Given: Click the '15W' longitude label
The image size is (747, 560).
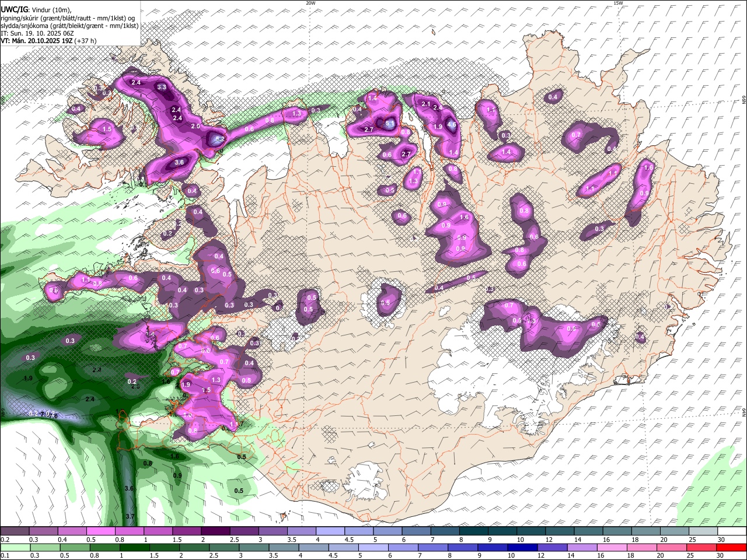Looking at the screenshot, I should point(618,3).
